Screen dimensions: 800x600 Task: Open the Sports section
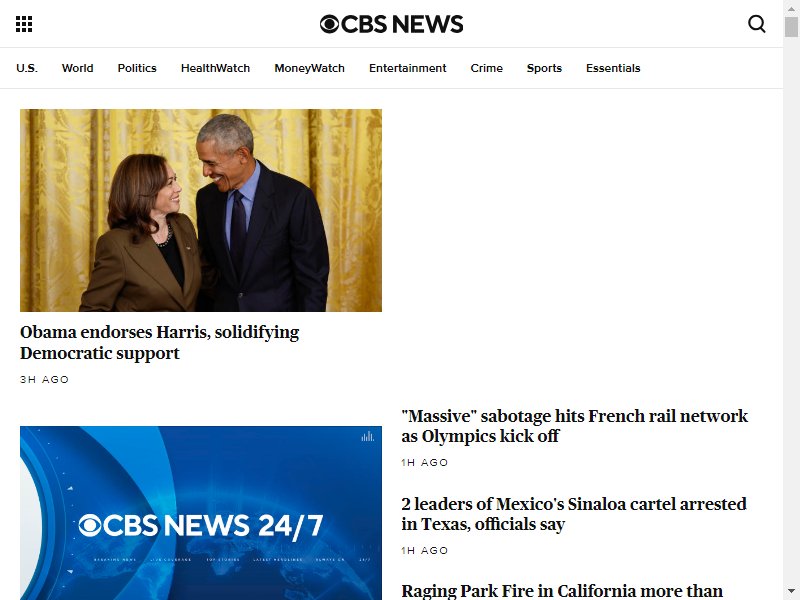pos(544,68)
